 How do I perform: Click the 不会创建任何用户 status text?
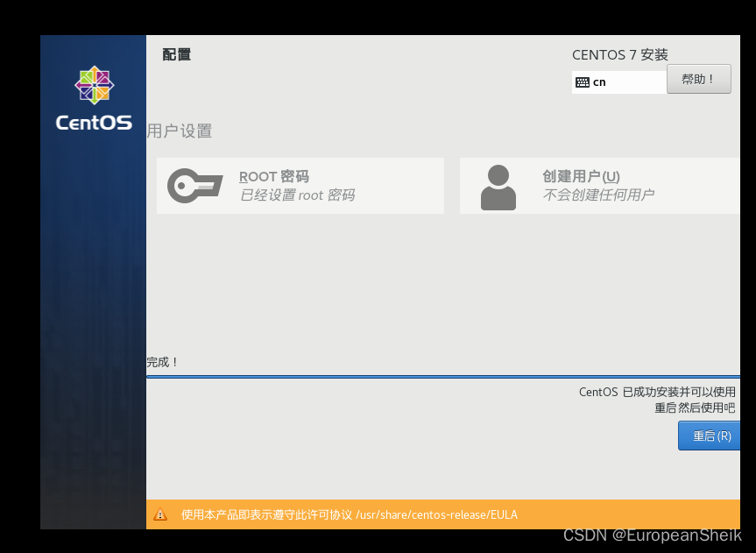click(x=598, y=195)
